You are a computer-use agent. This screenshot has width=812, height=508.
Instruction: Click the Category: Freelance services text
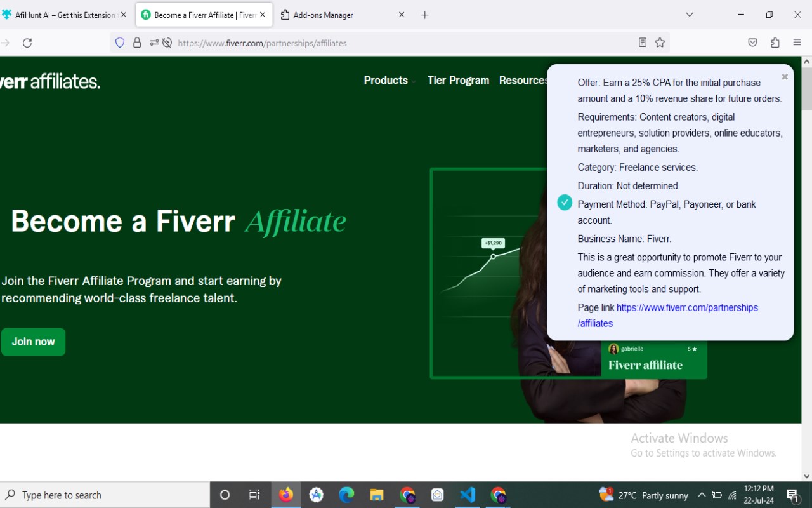(638, 167)
